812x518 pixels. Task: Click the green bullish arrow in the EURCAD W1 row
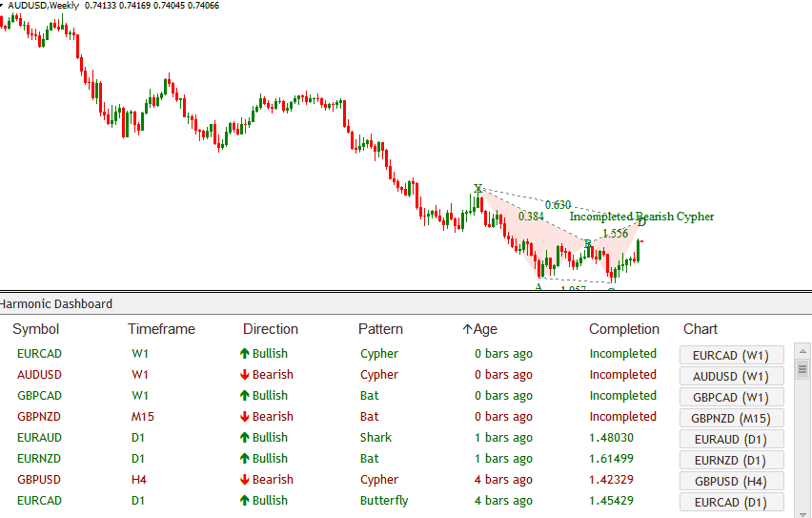click(x=244, y=354)
